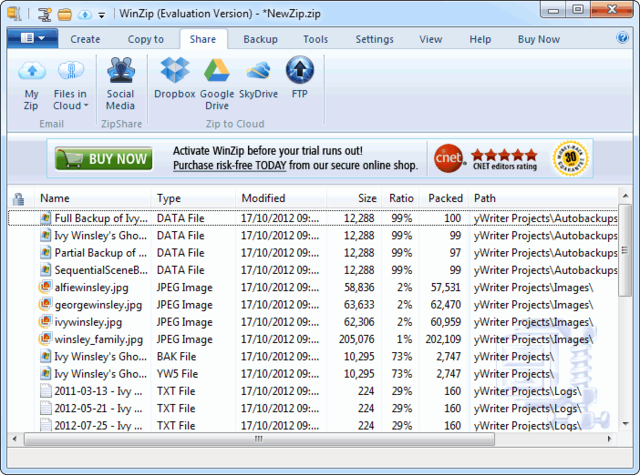Sort files by the Name column
640x475 pixels.
pyautogui.click(x=93, y=198)
